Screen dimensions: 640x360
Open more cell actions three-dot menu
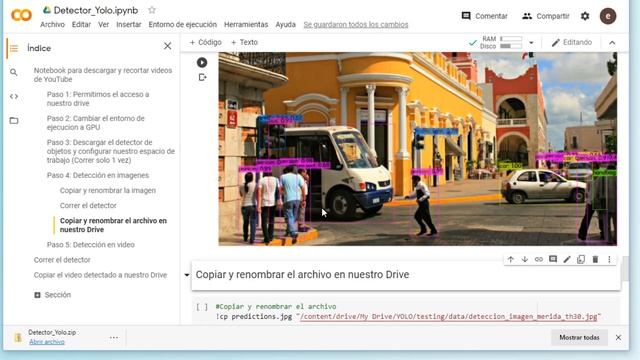point(609,259)
